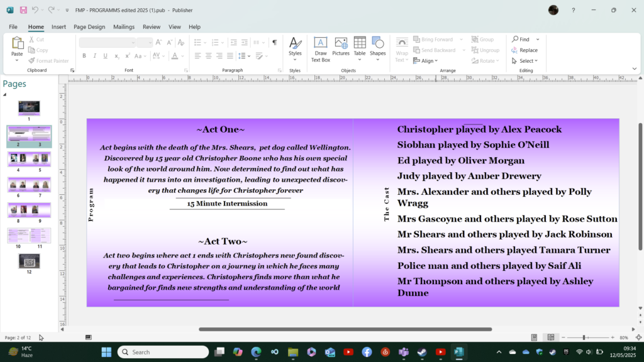
Task: Collapse the ribbon with the chevron
Action: click(x=634, y=69)
